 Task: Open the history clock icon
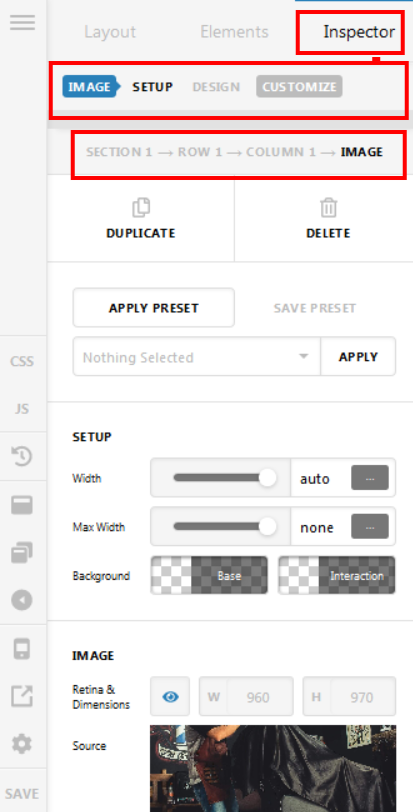(x=22, y=456)
